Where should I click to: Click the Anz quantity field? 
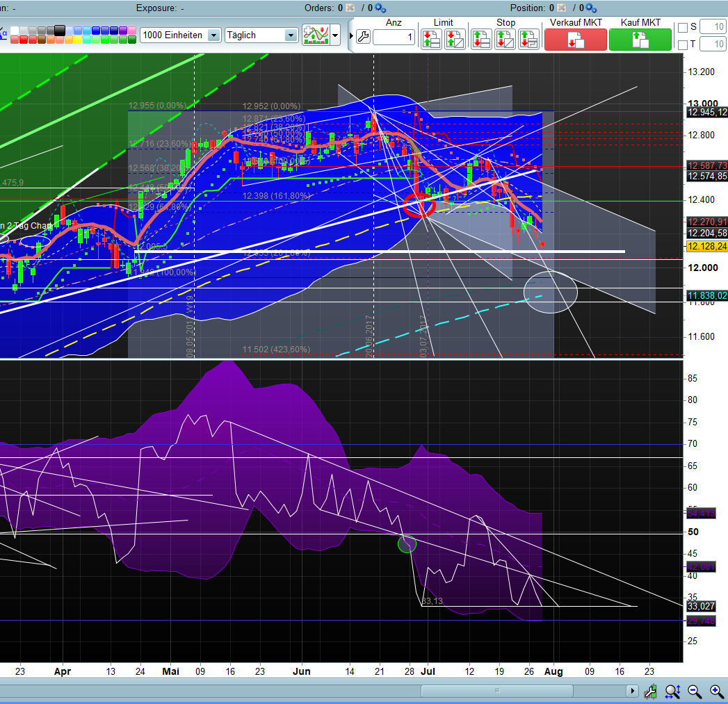click(x=394, y=37)
